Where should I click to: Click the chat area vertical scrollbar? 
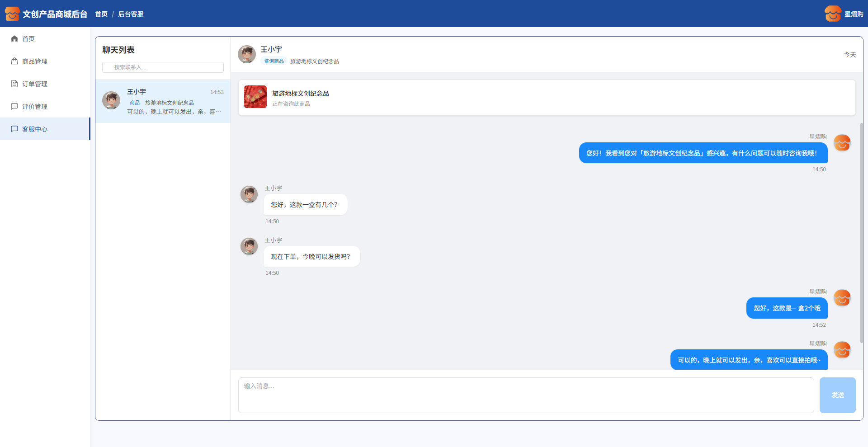pyautogui.click(x=861, y=233)
